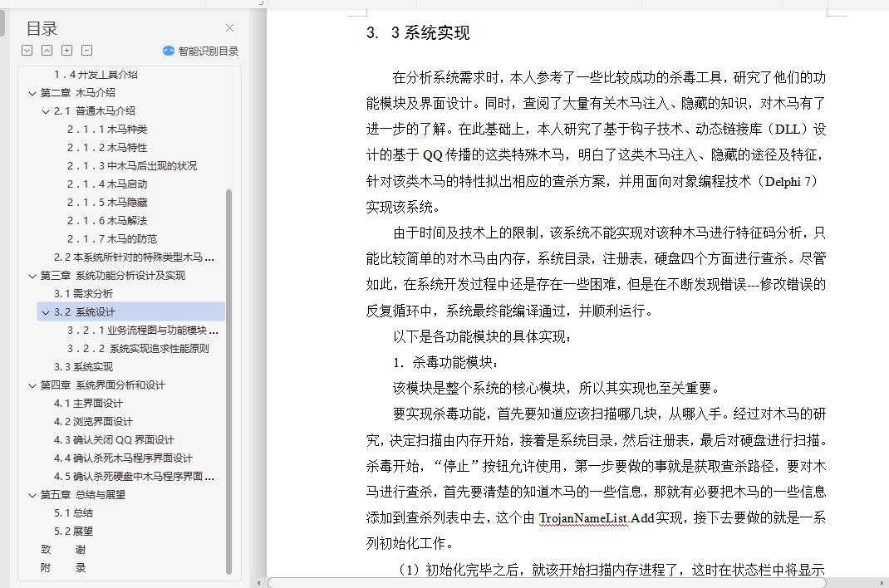The width and height of the screenshot is (889, 588).
Task: Jump to 3.2.2 系统实现追求性能原则
Action: [139, 348]
